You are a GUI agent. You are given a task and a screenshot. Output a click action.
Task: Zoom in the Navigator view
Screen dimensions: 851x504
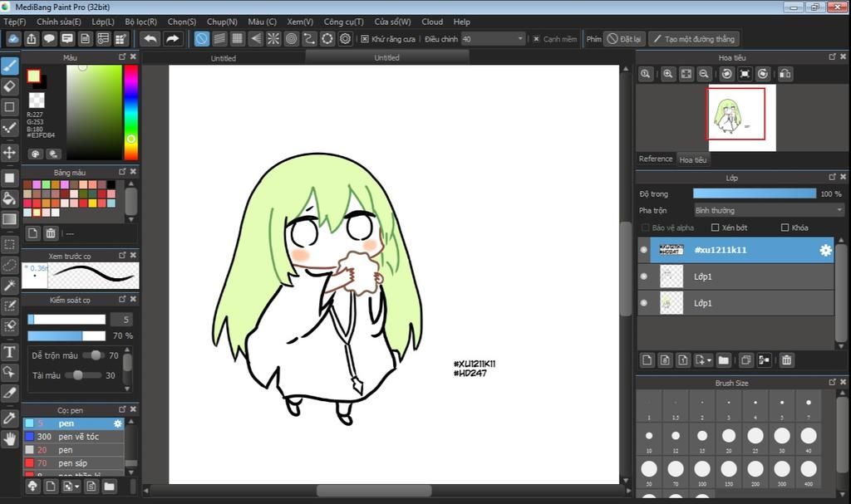668,74
